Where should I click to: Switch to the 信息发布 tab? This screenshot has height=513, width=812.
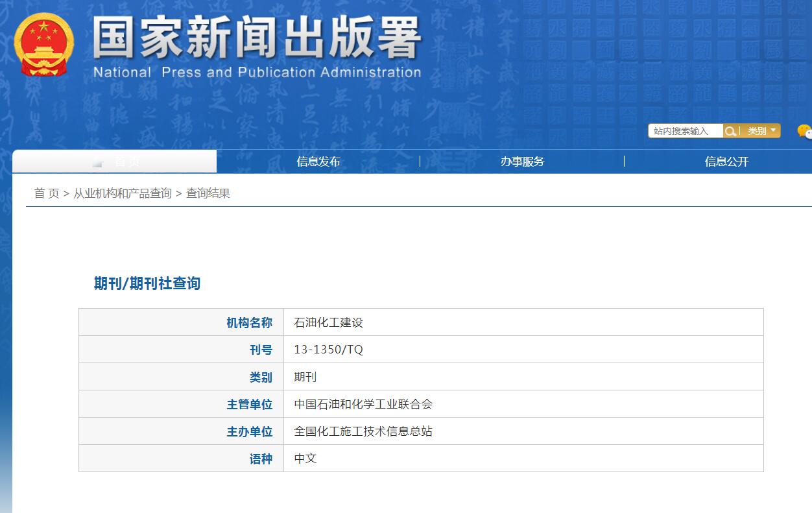[x=318, y=161]
